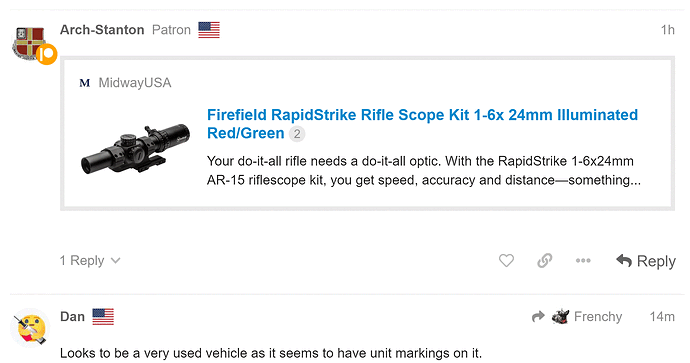Click the 1h post timestamp
Viewport: 690px width, 363px height.
pos(668,30)
